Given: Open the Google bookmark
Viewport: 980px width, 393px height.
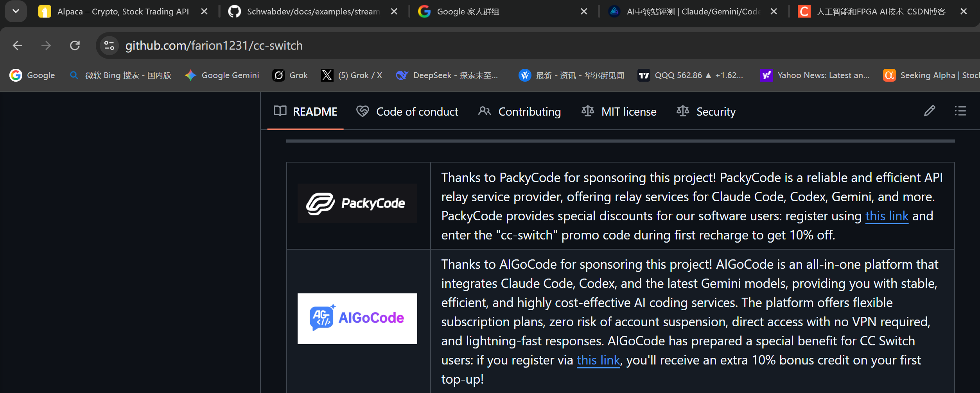Looking at the screenshot, I should (x=32, y=75).
